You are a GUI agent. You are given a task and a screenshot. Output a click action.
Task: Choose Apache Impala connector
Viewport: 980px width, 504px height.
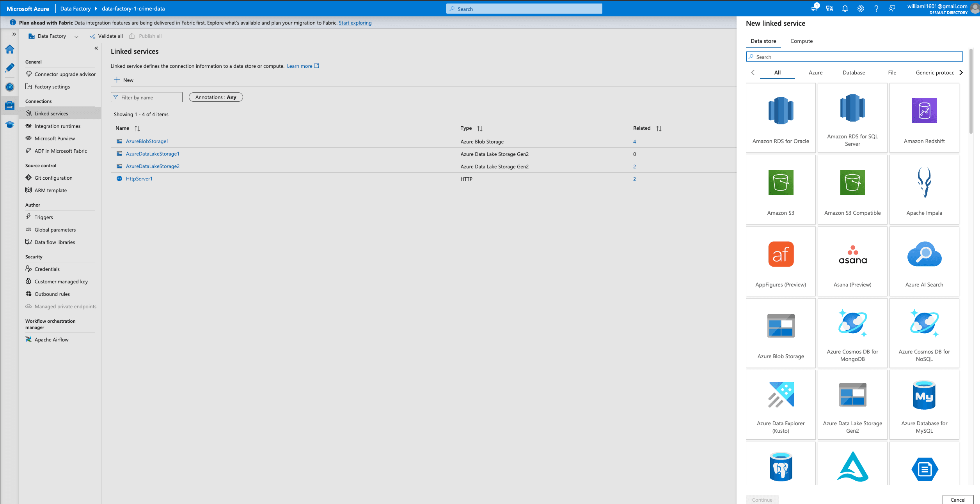pyautogui.click(x=924, y=189)
